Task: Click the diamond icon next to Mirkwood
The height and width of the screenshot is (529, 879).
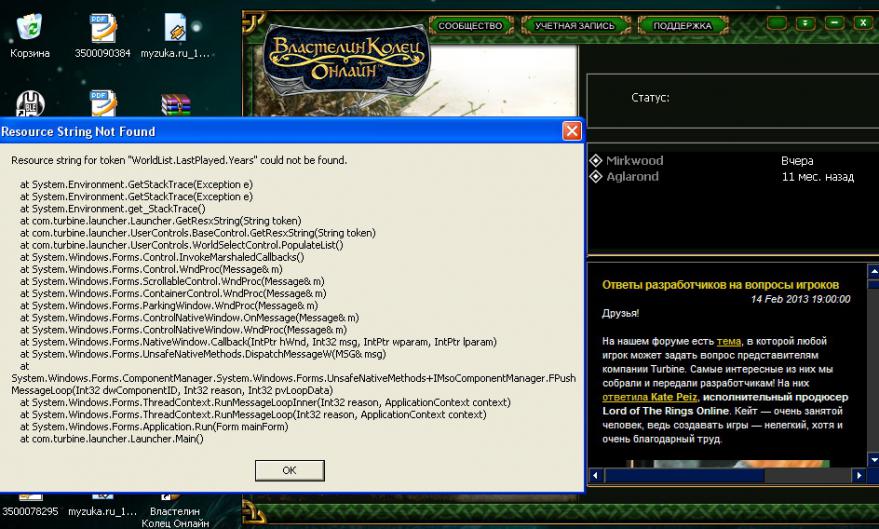Action: coord(596,161)
